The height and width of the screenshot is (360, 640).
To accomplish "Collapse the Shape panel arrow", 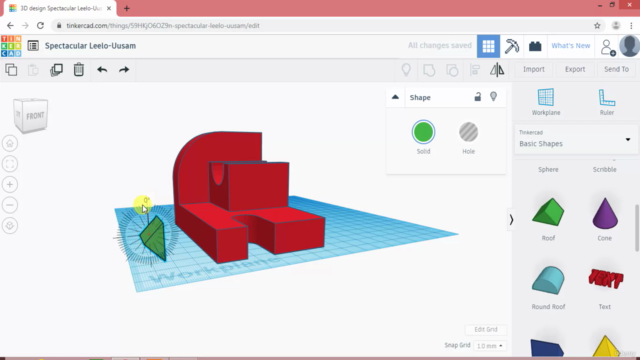I will (395, 97).
